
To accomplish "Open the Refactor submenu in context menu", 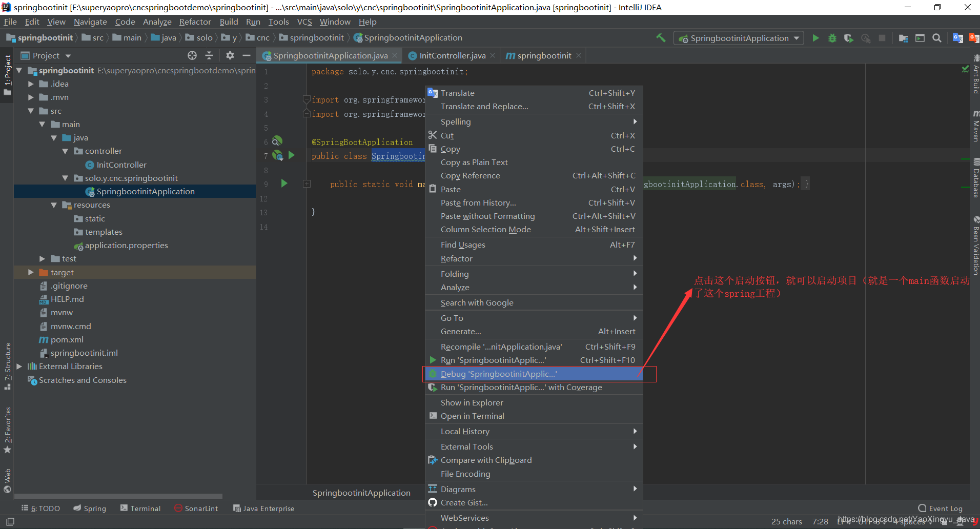I will click(x=534, y=259).
